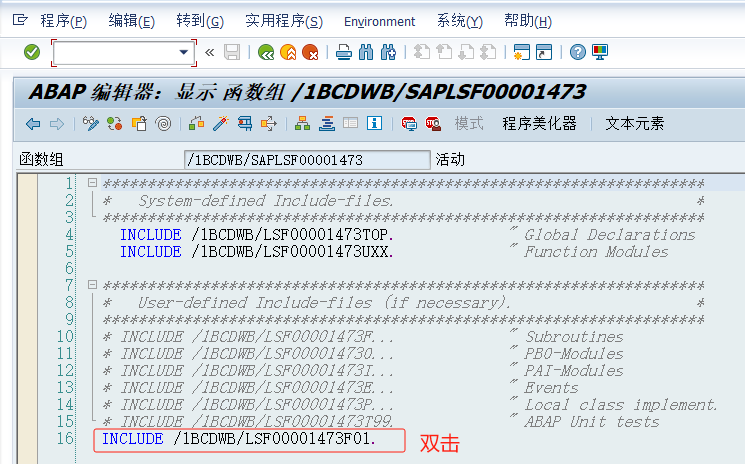The width and height of the screenshot is (745, 464).
Task: Click the commented INCLUDE LSF00001473T99 line
Action: [x=248, y=421]
